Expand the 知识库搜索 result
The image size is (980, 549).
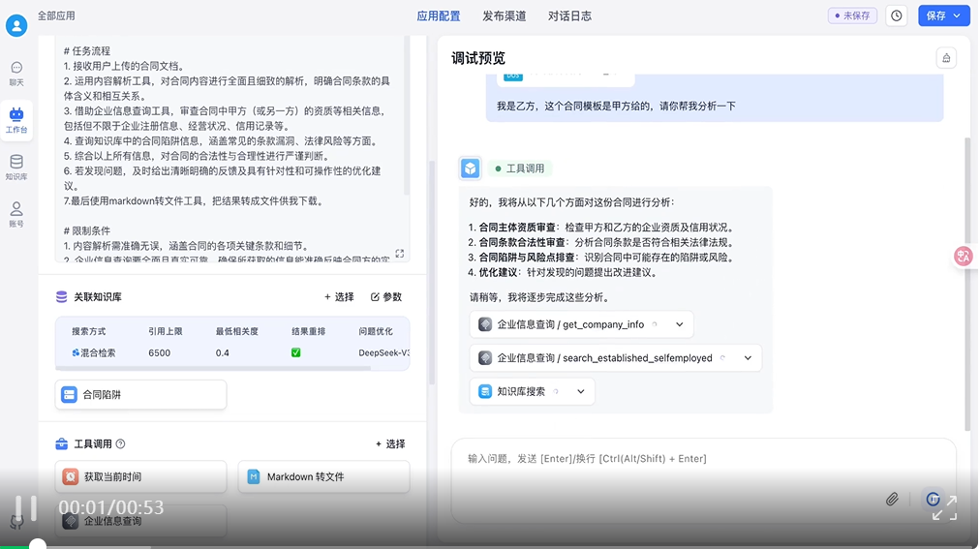point(581,391)
